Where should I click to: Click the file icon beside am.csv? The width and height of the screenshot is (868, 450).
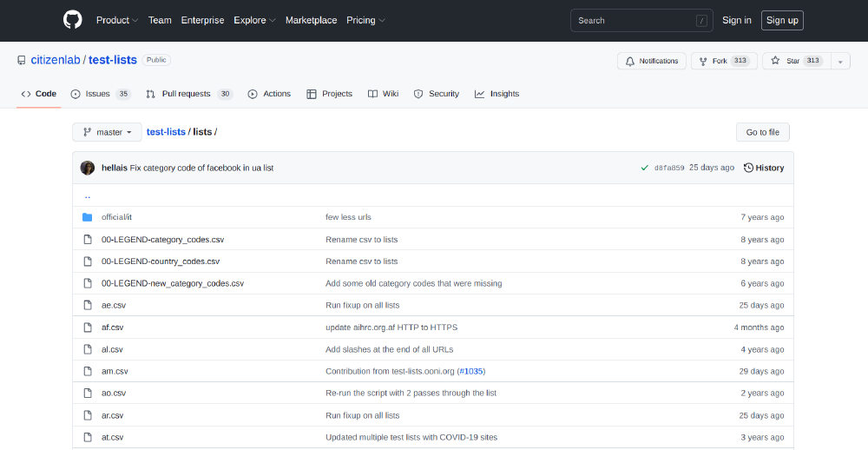click(x=88, y=371)
